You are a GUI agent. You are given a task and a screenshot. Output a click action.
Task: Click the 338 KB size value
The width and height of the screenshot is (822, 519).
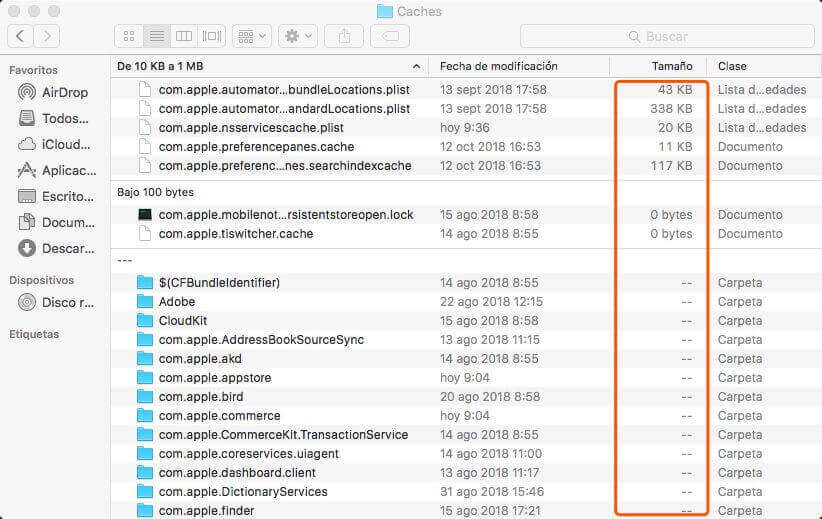pyautogui.click(x=671, y=109)
